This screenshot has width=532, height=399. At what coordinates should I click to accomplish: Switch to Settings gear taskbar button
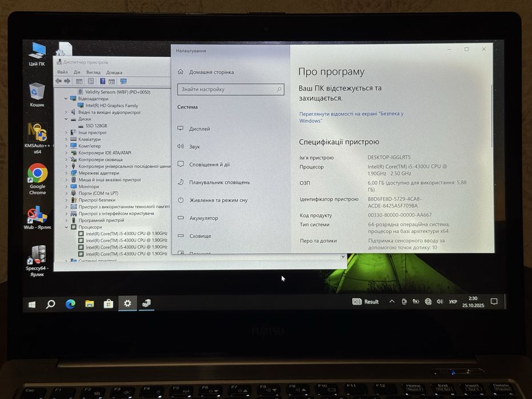click(x=127, y=303)
